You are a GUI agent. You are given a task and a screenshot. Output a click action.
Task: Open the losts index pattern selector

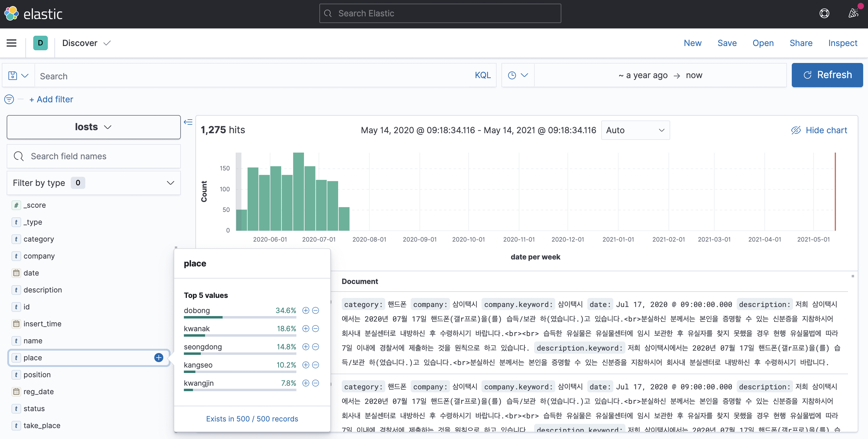pyautogui.click(x=94, y=127)
